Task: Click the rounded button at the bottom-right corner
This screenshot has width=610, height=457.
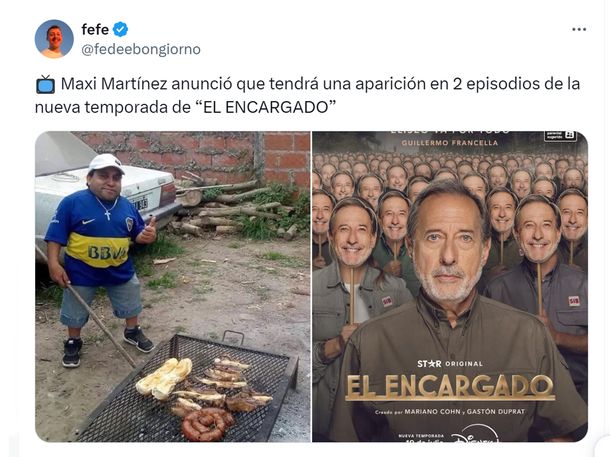Action: coord(603,447)
